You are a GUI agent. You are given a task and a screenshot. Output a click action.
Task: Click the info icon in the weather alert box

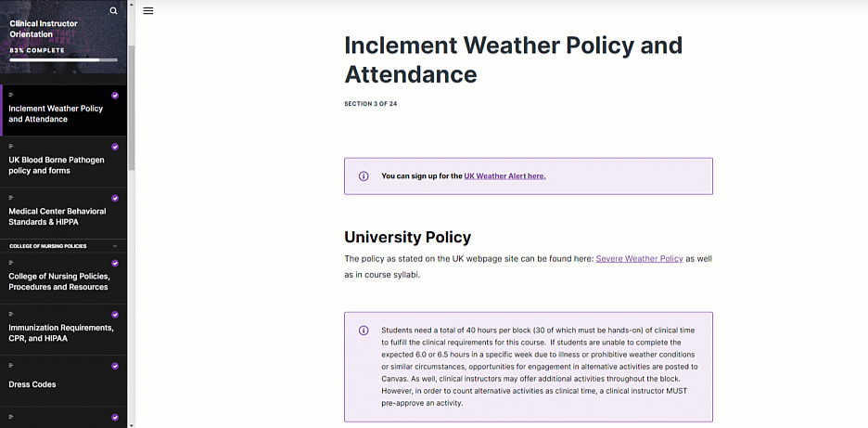point(364,175)
